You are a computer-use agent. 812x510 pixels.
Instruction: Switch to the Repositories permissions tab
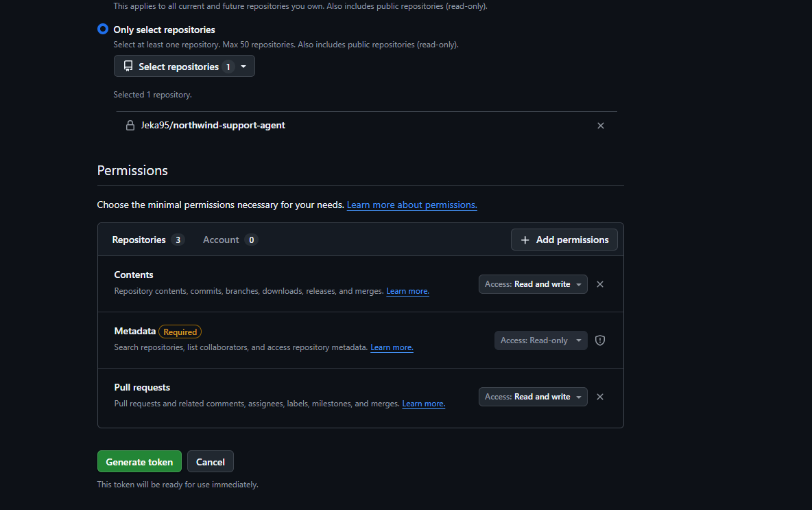[x=148, y=240]
